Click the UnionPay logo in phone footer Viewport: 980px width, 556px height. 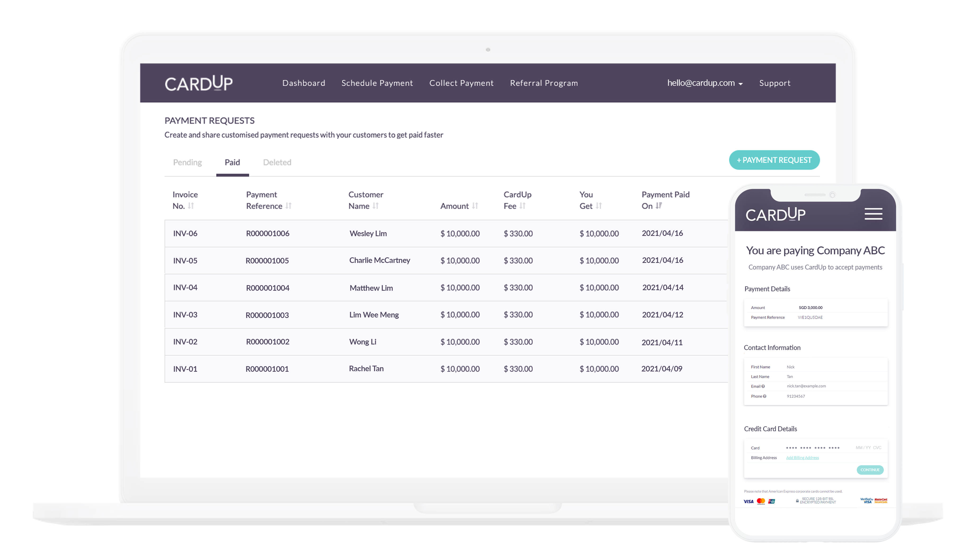771,501
